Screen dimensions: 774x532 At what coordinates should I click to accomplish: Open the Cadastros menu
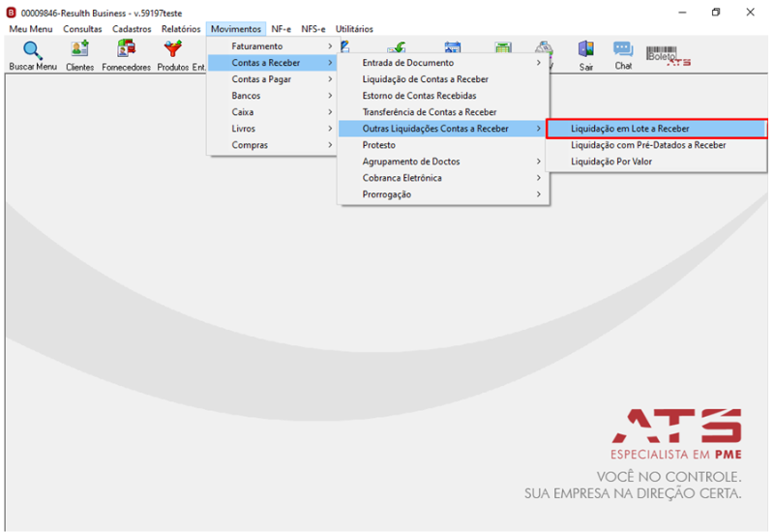(x=132, y=29)
